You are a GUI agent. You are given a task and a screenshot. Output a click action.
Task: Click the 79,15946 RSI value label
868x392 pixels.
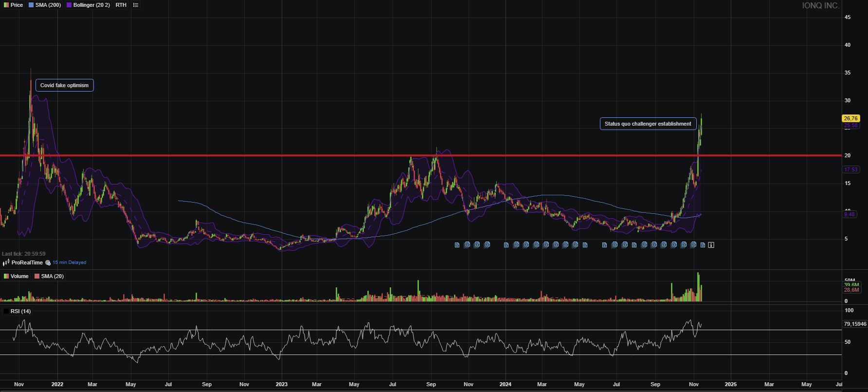pyautogui.click(x=855, y=324)
